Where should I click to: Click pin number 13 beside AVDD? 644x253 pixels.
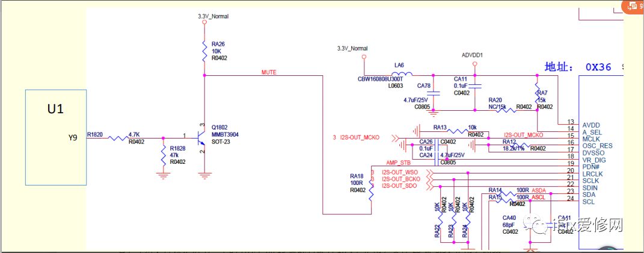coord(570,122)
